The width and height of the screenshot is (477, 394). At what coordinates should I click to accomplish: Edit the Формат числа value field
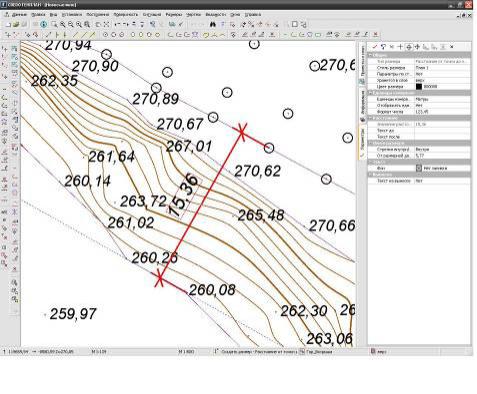pos(443,112)
